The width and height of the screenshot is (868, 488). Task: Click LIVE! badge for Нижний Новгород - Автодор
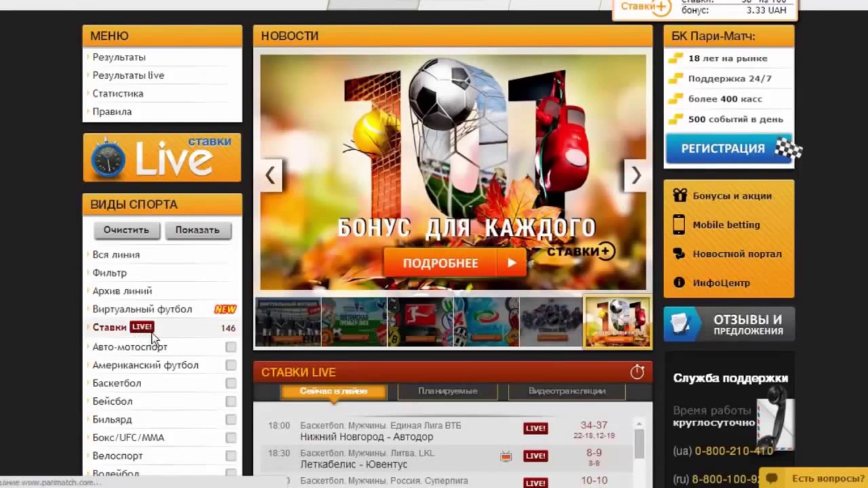pyautogui.click(x=536, y=428)
